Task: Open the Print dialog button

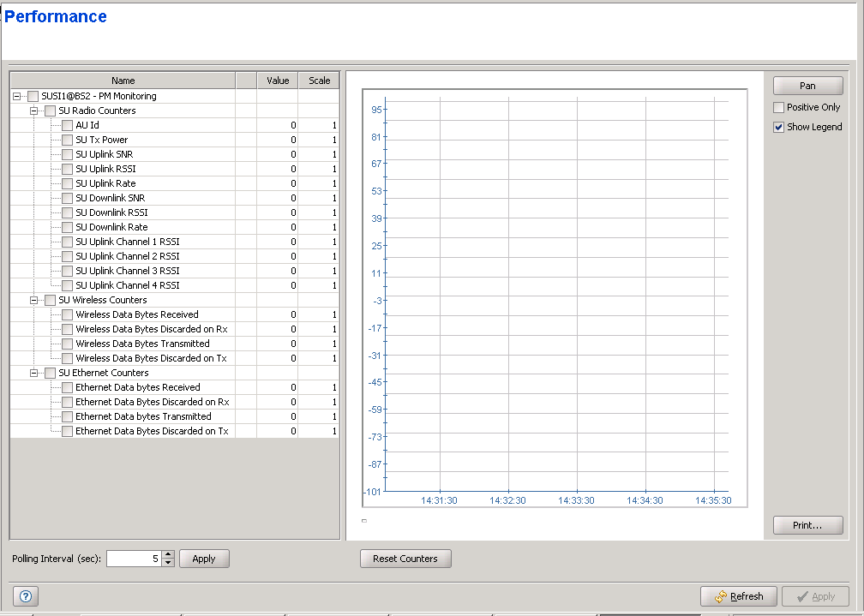Action: [x=807, y=525]
